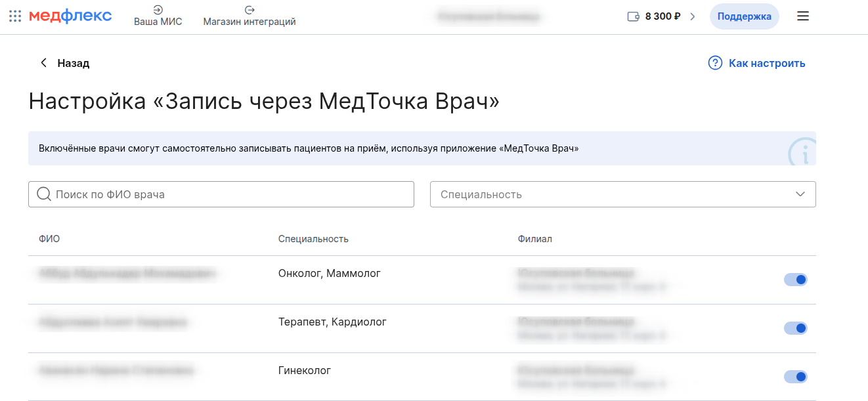Screen dimensions: 868x401
Task: Click the Ваша МИС arrow icon
Action: [x=158, y=10]
